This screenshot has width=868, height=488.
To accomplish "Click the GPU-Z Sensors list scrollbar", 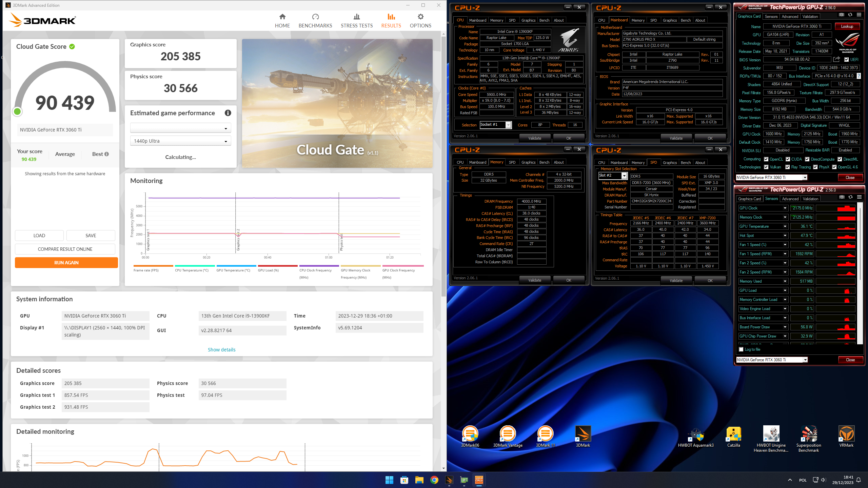I will 860,244.
